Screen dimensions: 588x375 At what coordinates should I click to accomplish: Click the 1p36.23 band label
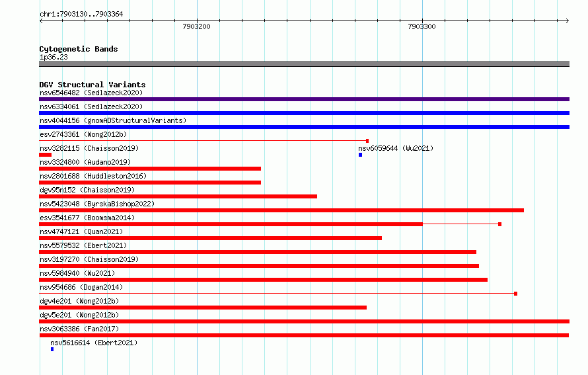pos(54,57)
